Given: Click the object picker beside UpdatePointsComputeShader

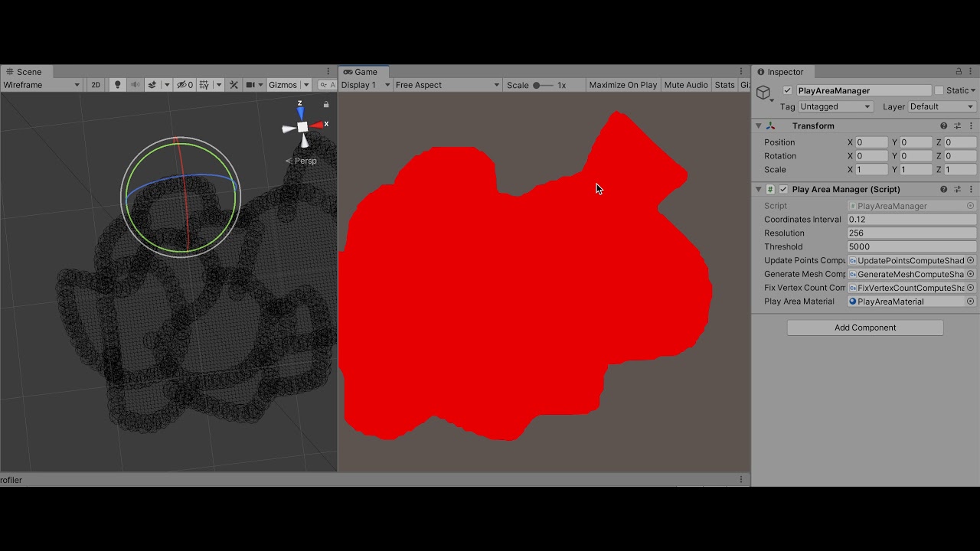Looking at the screenshot, I should (x=971, y=260).
